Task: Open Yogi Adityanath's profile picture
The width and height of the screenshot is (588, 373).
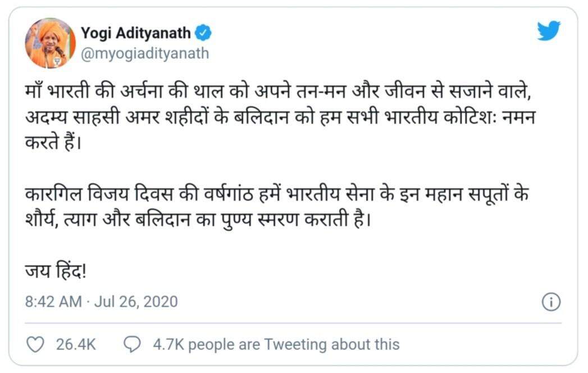Action: (51, 43)
